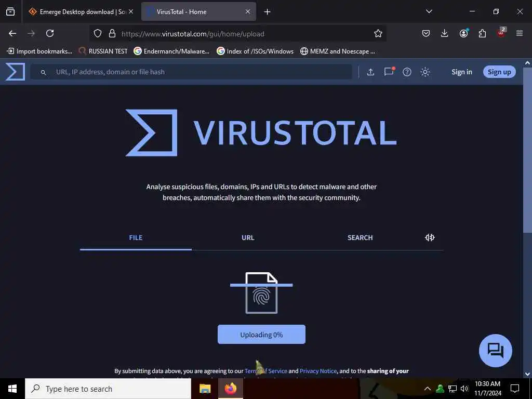This screenshot has width=532, height=399.
Task: Click the taskbar Type here to search box
Action: (108, 389)
